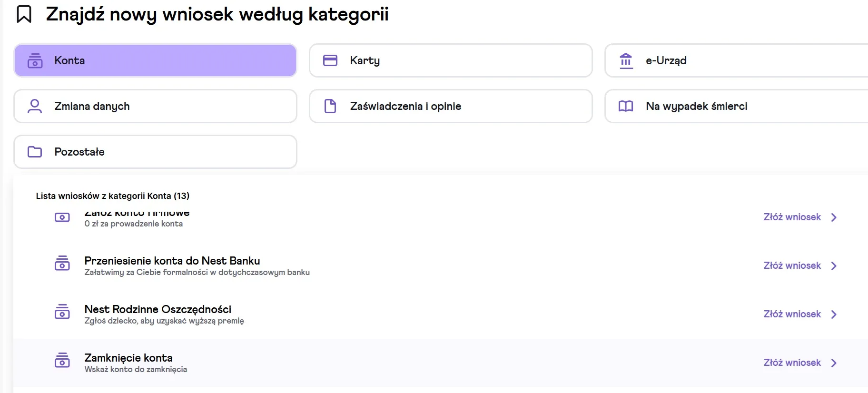
Task: Open the Zamknięcie konta list item title
Action: [x=128, y=358]
